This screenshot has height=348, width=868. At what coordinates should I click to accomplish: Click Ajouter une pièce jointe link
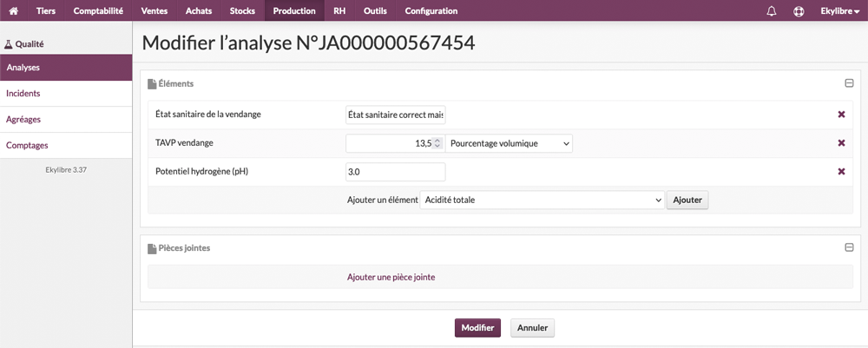[391, 277]
